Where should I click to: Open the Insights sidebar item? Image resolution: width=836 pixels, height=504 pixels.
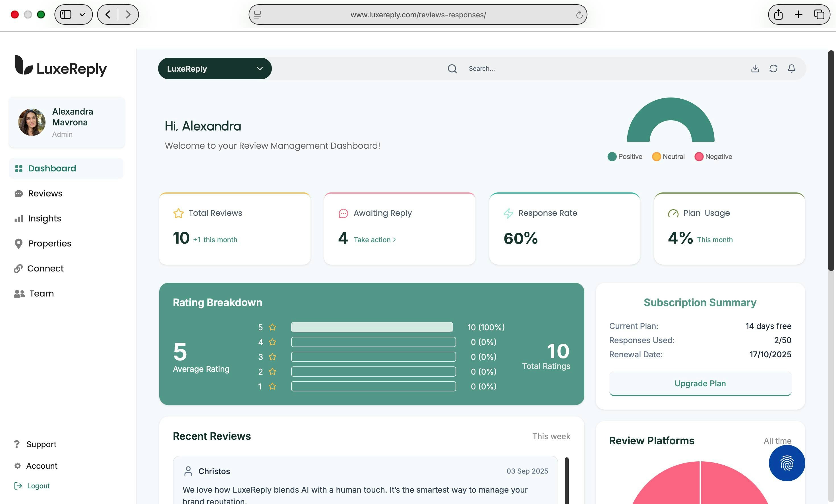click(44, 218)
